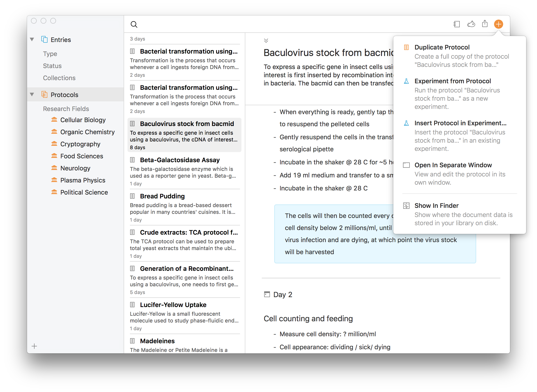Click the Protocols orange document icon
This screenshot has height=392, width=537.
click(44, 94)
